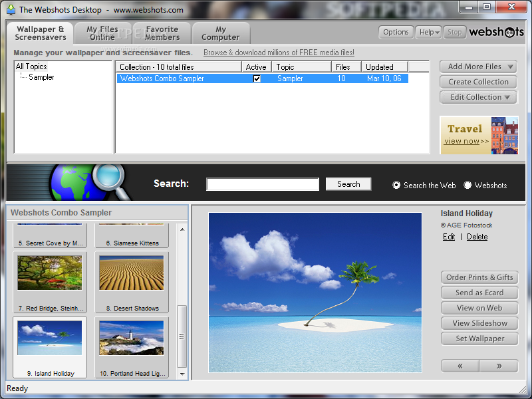Uncheck Active for Webshots Combo Sampler

click(257, 78)
